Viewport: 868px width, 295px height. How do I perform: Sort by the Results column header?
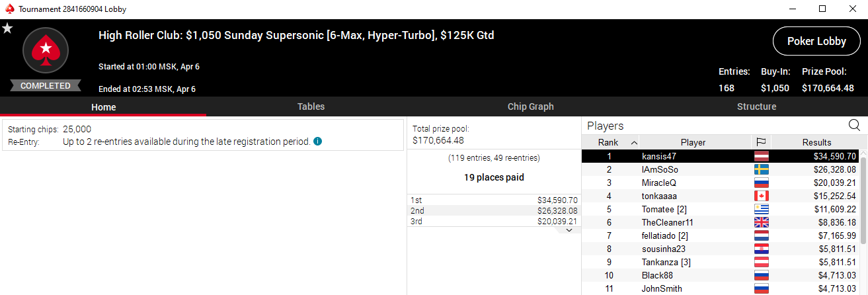pos(816,142)
